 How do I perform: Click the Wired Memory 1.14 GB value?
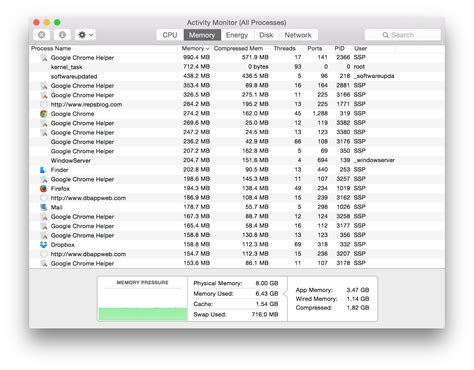point(358,299)
